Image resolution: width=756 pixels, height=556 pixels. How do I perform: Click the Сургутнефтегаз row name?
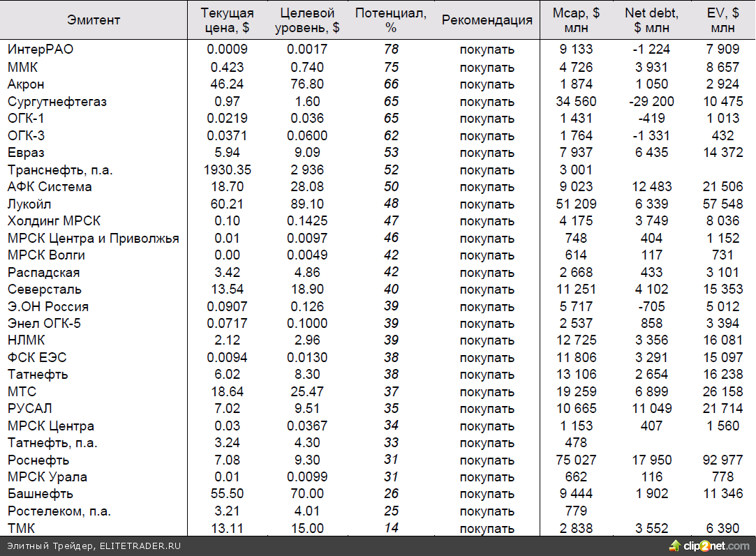pos(57,101)
